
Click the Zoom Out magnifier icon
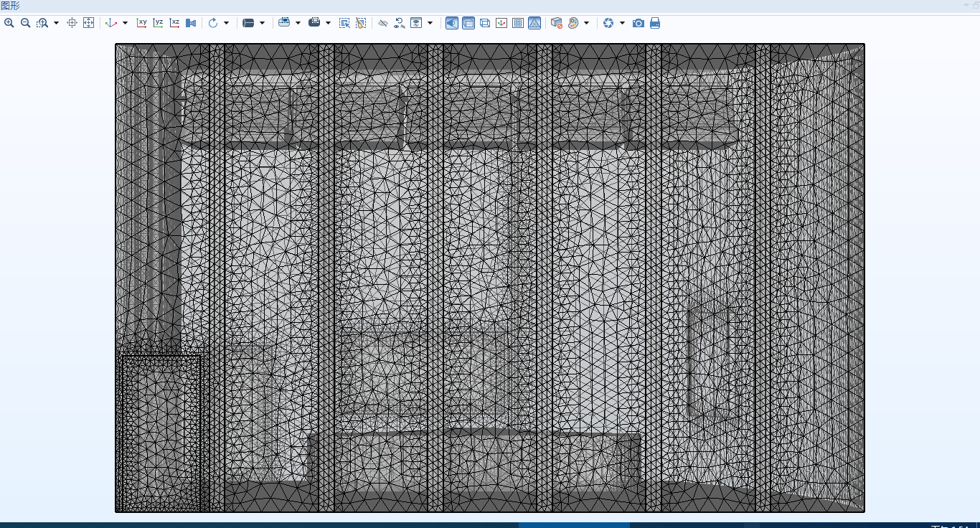(25, 23)
